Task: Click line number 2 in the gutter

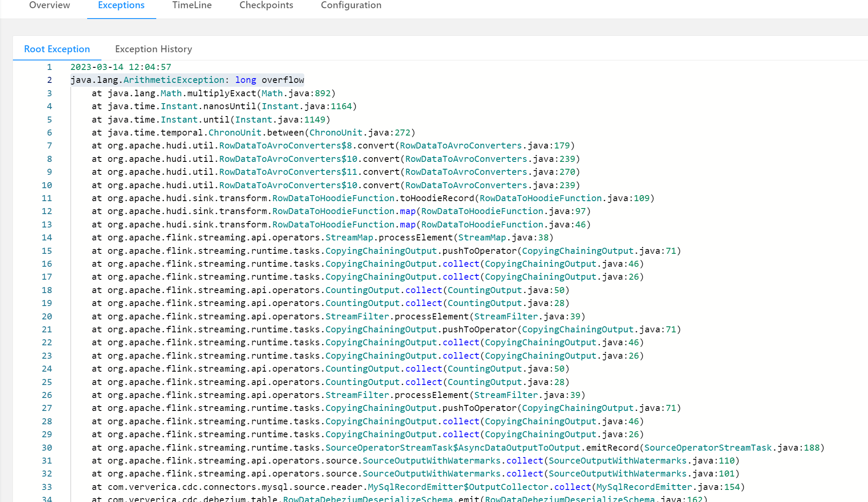Action: [49, 80]
